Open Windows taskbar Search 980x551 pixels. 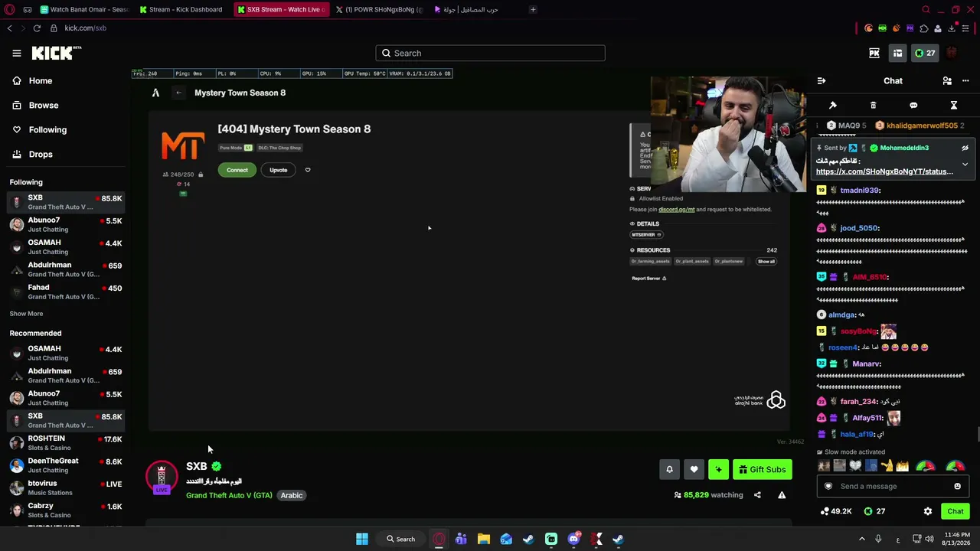pos(401,539)
